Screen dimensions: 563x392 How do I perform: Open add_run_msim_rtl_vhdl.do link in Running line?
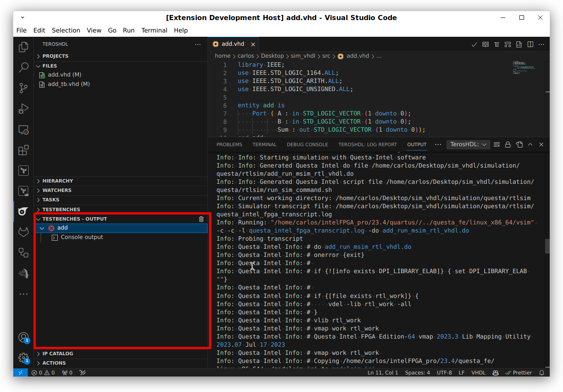[426, 230]
